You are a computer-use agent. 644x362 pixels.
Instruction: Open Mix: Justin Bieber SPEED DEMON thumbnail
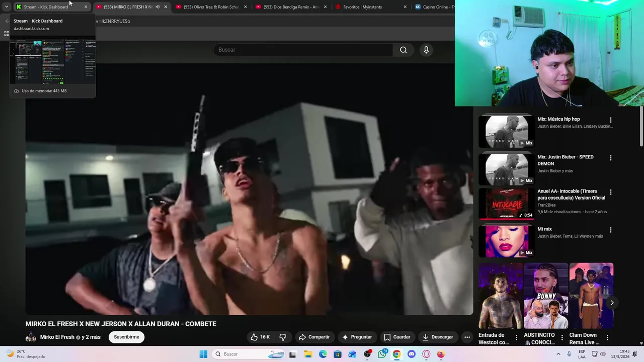506,169
